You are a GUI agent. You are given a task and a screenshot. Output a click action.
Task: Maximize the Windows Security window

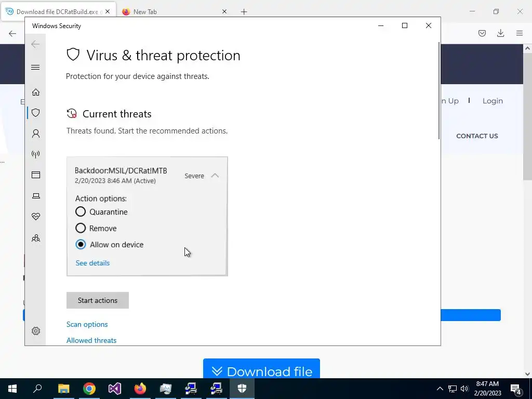click(404, 26)
